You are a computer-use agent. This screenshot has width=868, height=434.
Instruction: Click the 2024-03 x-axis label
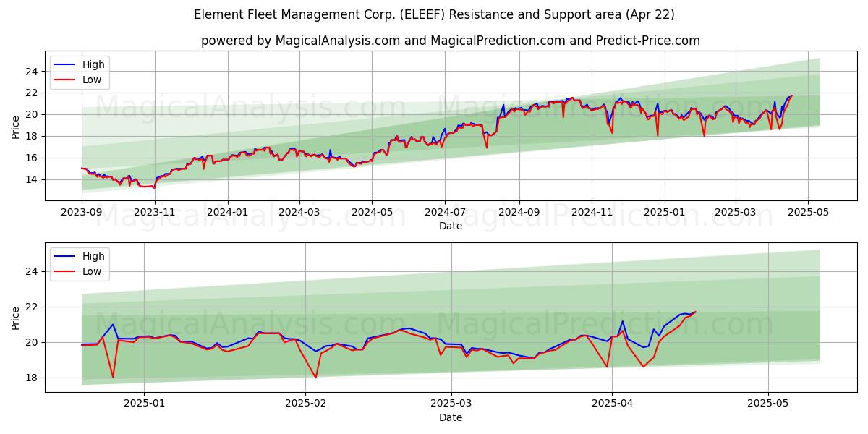(x=299, y=213)
